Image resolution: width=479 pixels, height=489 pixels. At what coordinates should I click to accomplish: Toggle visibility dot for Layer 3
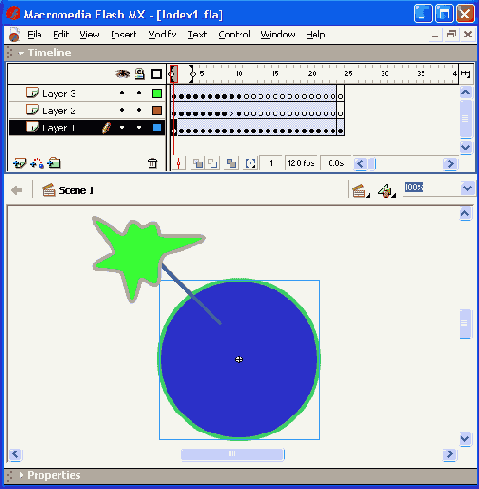click(122, 93)
